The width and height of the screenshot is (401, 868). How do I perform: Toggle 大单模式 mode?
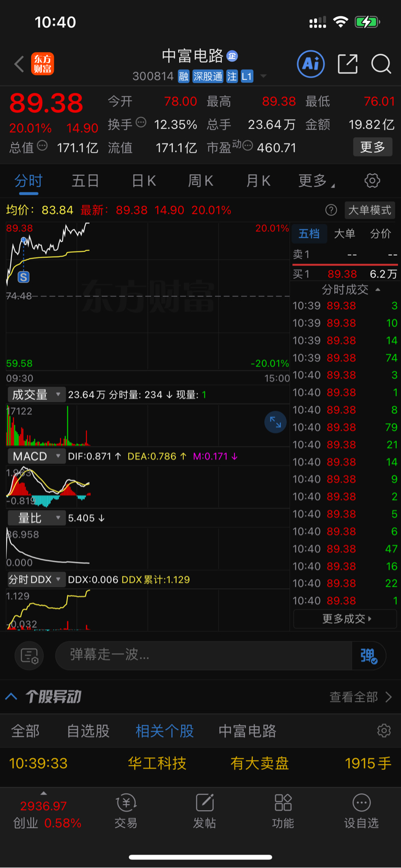pyautogui.click(x=370, y=210)
